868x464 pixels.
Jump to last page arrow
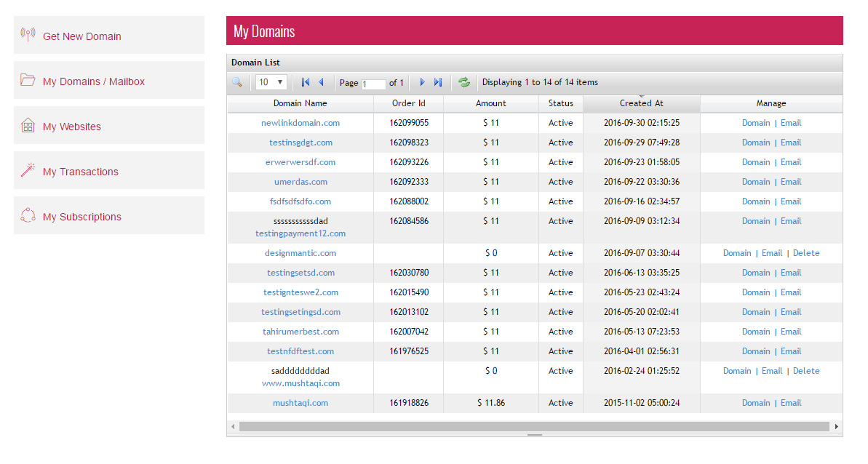pyautogui.click(x=437, y=82)
